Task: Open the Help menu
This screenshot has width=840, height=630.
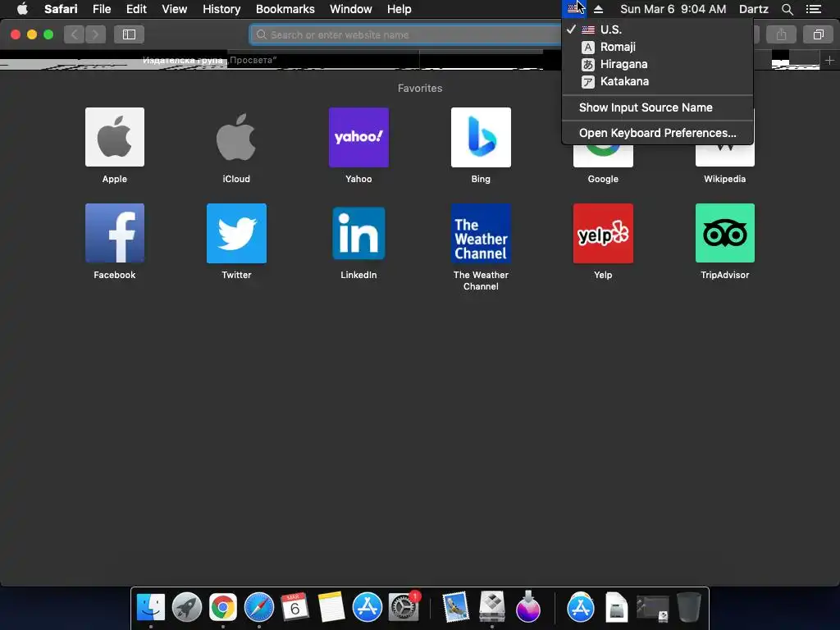Action: coord(399,9)
